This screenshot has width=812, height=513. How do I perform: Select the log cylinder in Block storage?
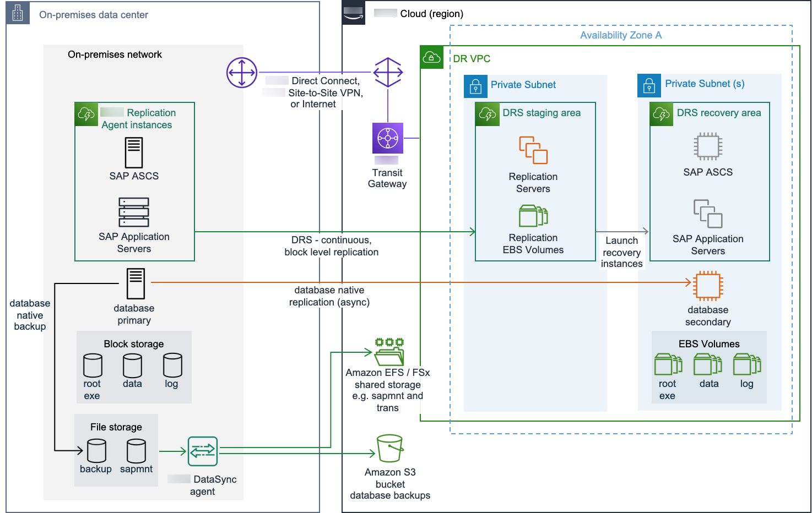pos(172,365)
